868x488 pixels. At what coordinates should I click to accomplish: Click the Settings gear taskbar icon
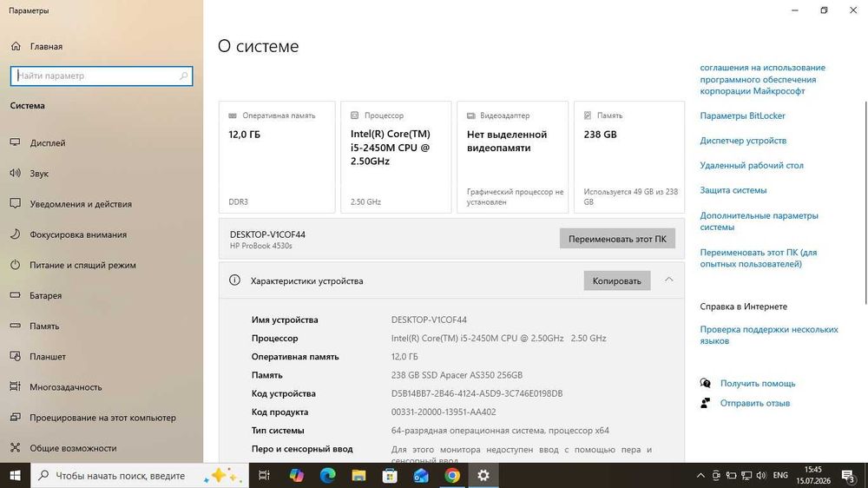pyautogui.click(x=483, y=475)
